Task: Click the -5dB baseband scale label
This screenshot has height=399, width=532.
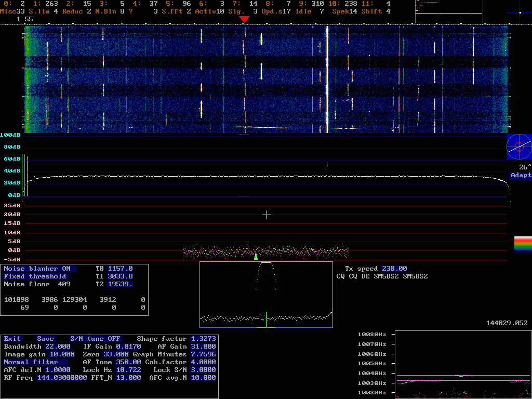Action: point(12,260)
